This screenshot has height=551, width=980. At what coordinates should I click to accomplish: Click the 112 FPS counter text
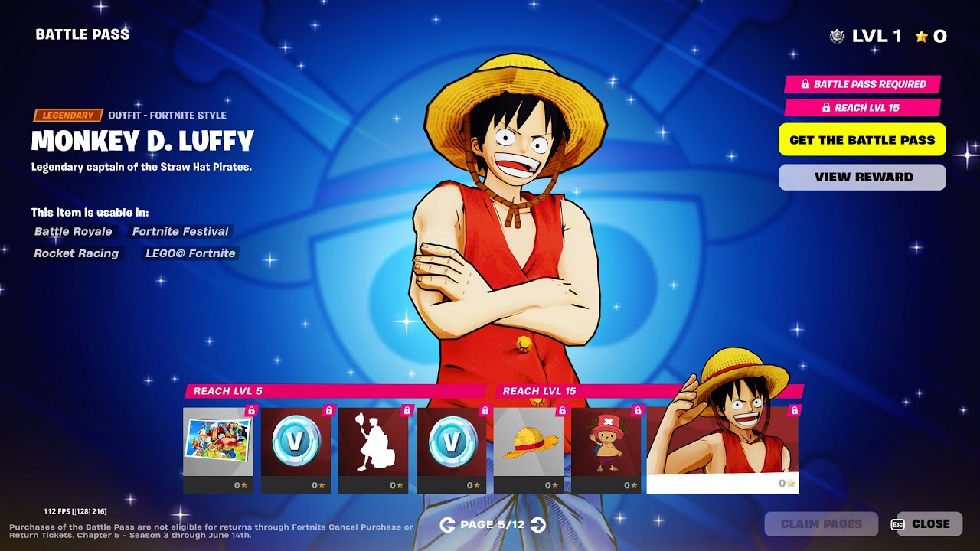tap(75, 510)
